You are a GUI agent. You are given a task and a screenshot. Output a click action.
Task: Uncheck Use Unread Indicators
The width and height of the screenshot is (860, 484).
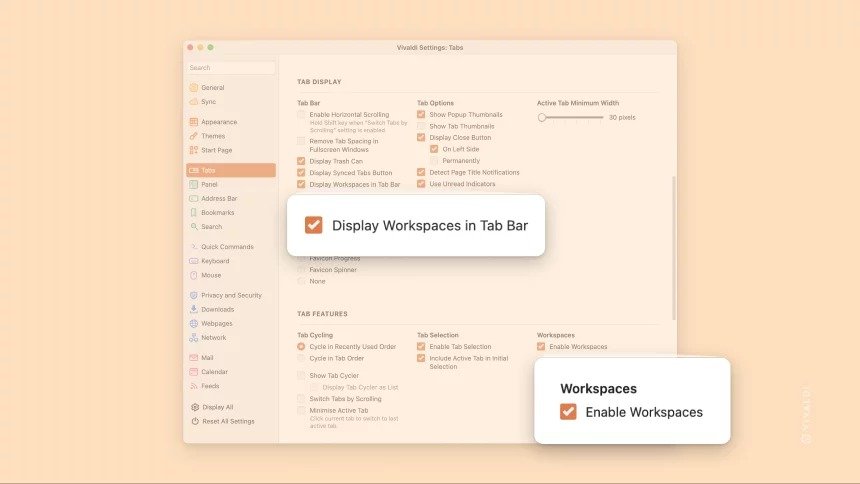pyautogui.click(x=421, y=184)
